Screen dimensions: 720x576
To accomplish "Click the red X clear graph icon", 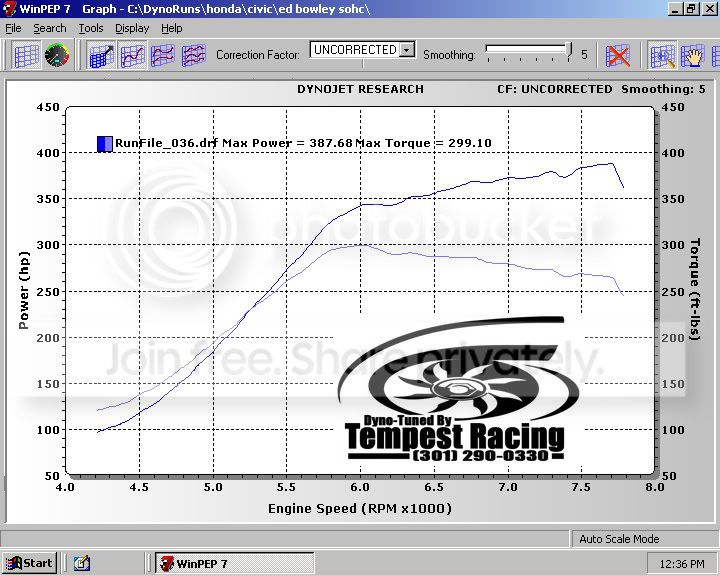I will [618, 56].
